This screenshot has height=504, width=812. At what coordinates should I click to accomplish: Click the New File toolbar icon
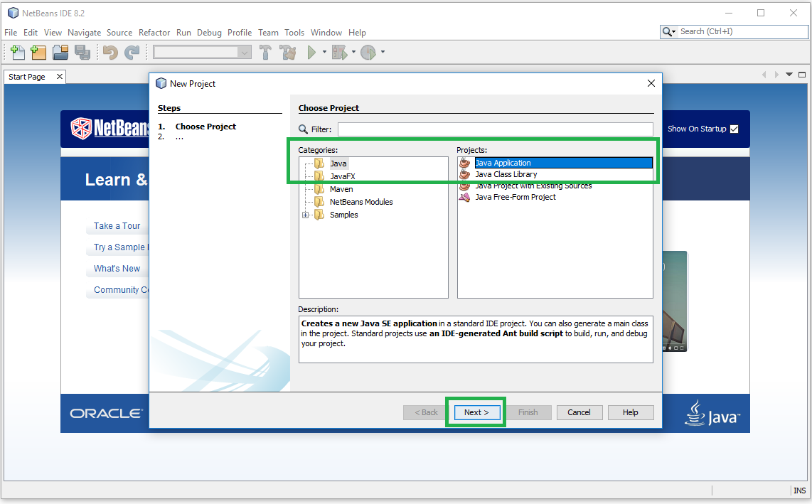17,53
